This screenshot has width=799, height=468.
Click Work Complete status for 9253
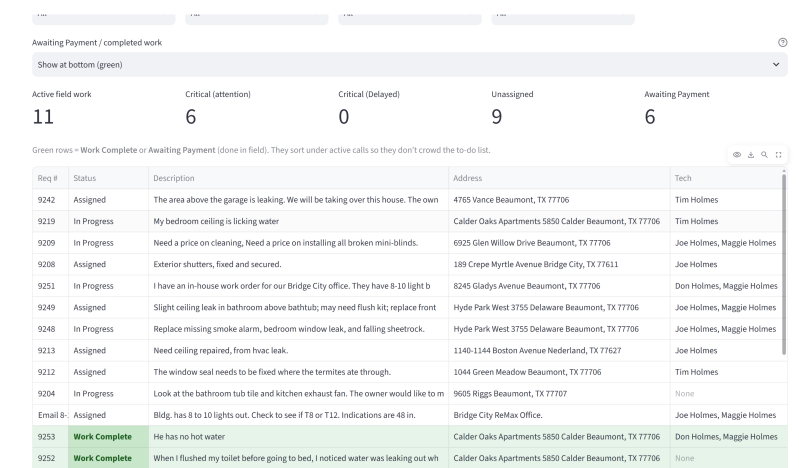(109, 436)
